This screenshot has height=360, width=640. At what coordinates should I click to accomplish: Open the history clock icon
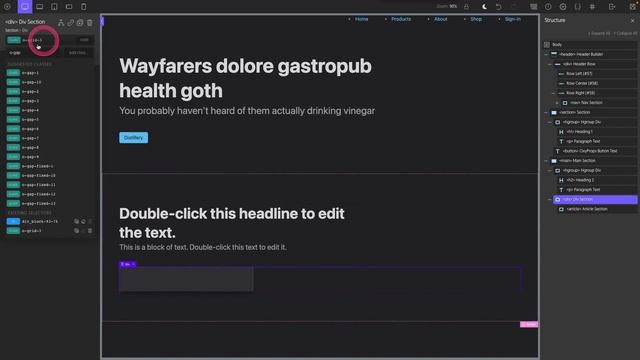click(x=548, y=7)
